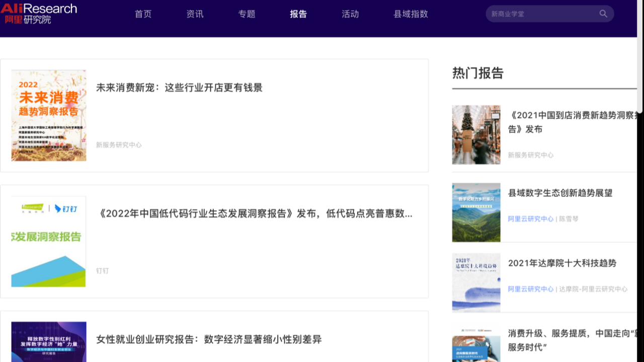
Task: Open the 钉钉 低代码 report cover thumbnail
Action: click(49, 241)
